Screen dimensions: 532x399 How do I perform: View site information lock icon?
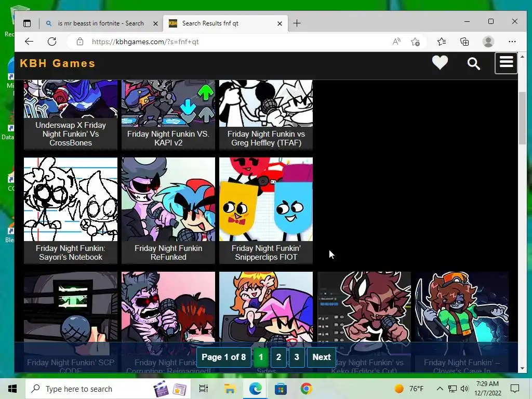click(79, 42)
